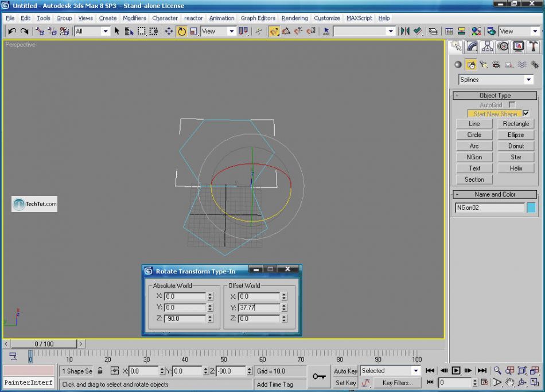Click the Redo arrow in main toolbar

(x=24, y=32)
